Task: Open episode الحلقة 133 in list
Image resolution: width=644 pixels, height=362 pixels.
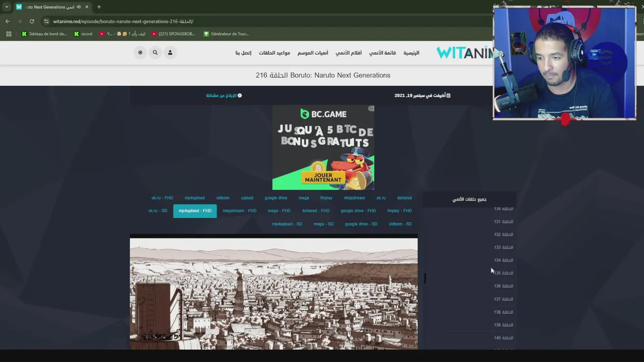Action: [503, 247]
